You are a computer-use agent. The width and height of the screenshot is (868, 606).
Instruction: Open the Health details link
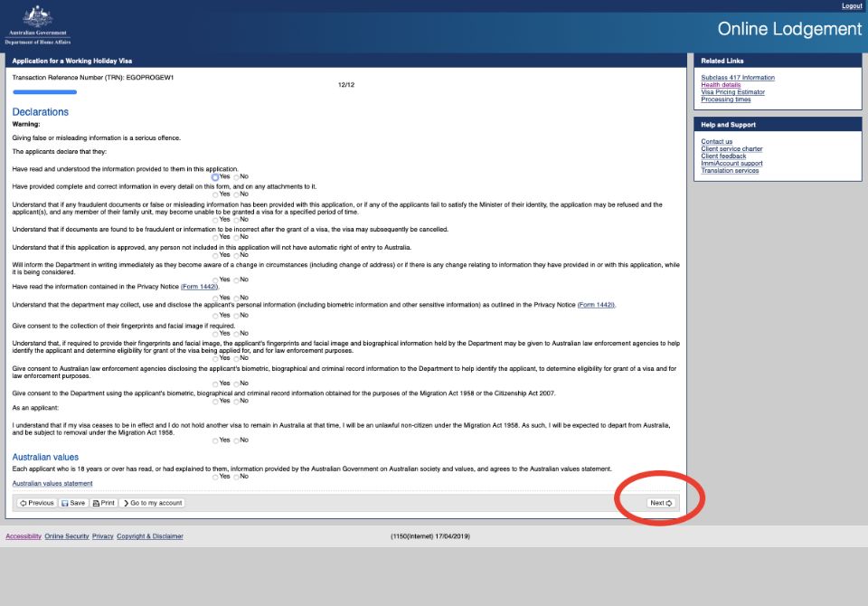pos(721,85)
